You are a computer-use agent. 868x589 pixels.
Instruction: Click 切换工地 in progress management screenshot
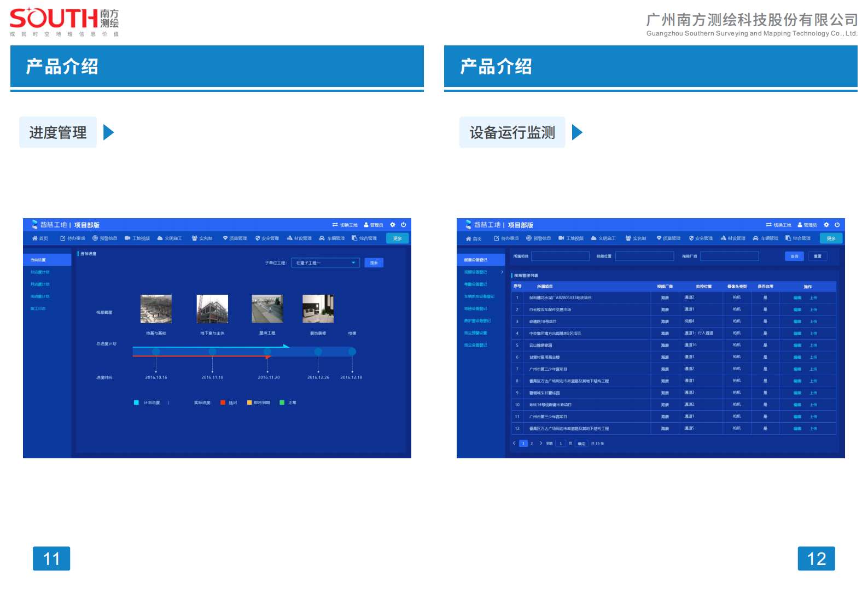pos(345,225)
